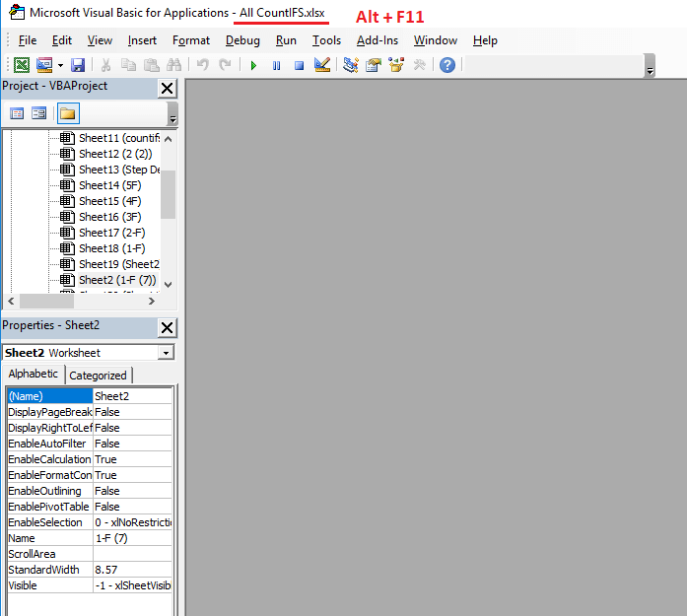Open the Debug menu

click(x=242, y=40)
